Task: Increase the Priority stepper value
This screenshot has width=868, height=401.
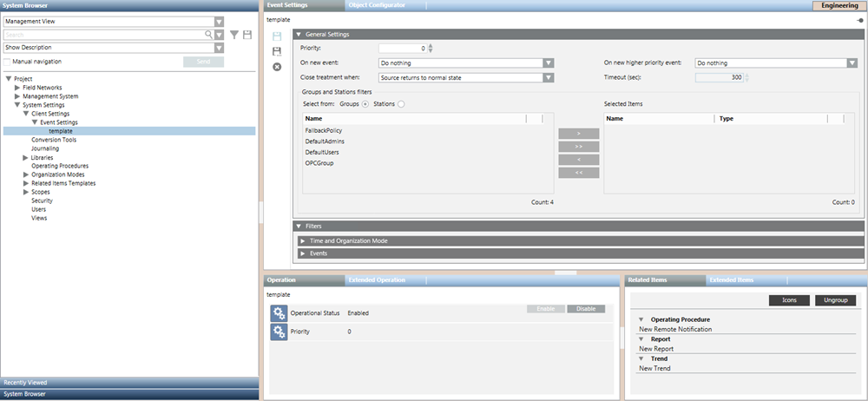Action: pos(431,45)
